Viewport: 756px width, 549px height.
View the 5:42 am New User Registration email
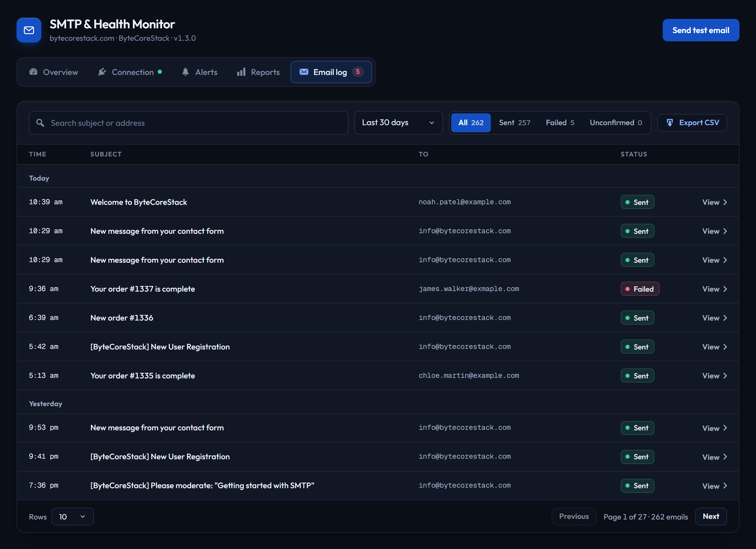714,347
